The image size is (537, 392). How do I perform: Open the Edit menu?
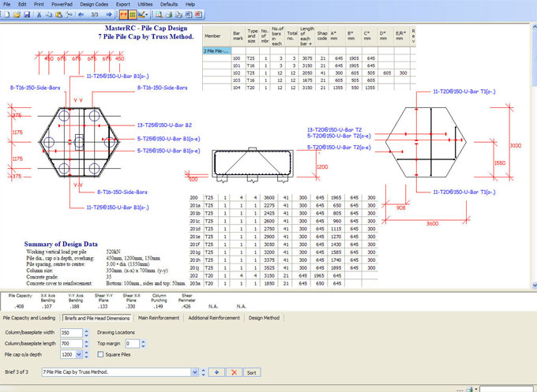[x=22, y=5]
